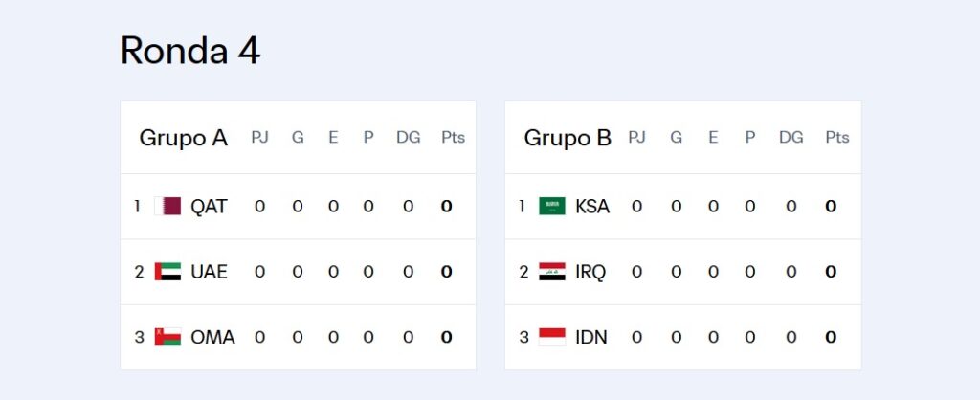The height and width of the screenshot is (400, 980).
Task: Open the IRQ team link
Action: pyautogui.click(x=590, y=272)
